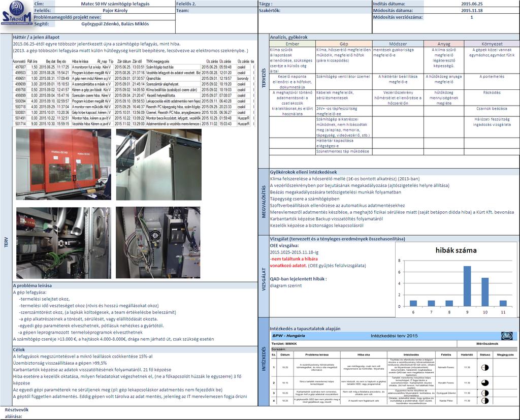Click the 'Tárgy :' label
The height and width of the screenshot is (420, 520).
tap(266, 4)
